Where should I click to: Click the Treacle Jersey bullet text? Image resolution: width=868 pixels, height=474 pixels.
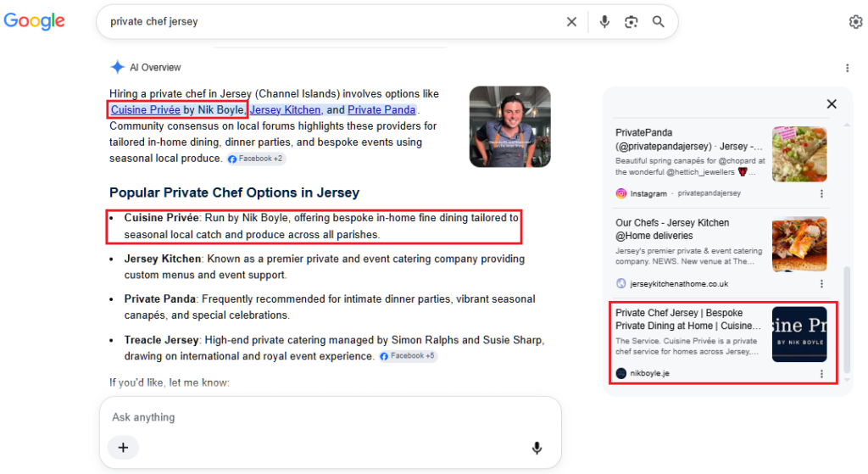[334, 348]
